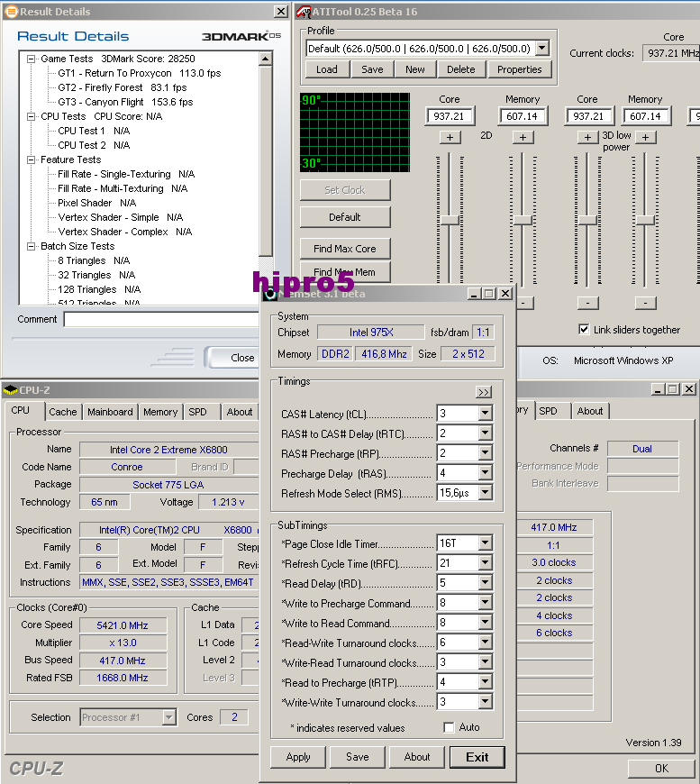Click the plus button above the 3D Memory slider
The width and height of the screenshot is (700, 784).
(646, 137)
